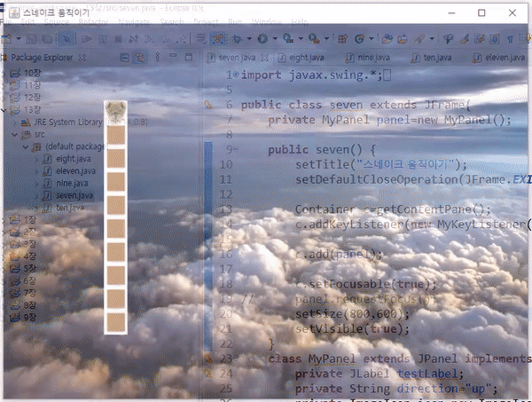Click the warning marker on line 24
Viewport: 532px width, 402px height.
(x=208, y=374)
